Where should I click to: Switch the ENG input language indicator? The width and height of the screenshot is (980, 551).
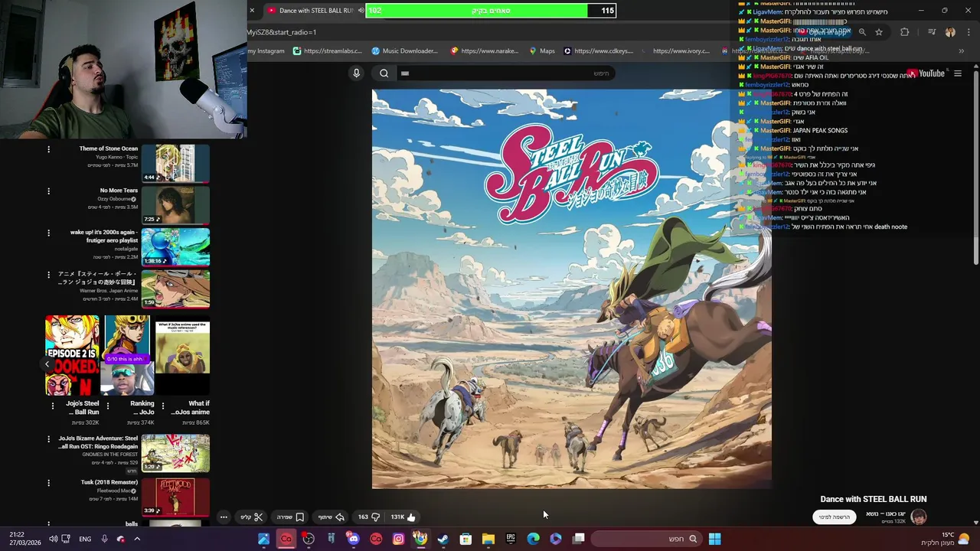[85, 539]
